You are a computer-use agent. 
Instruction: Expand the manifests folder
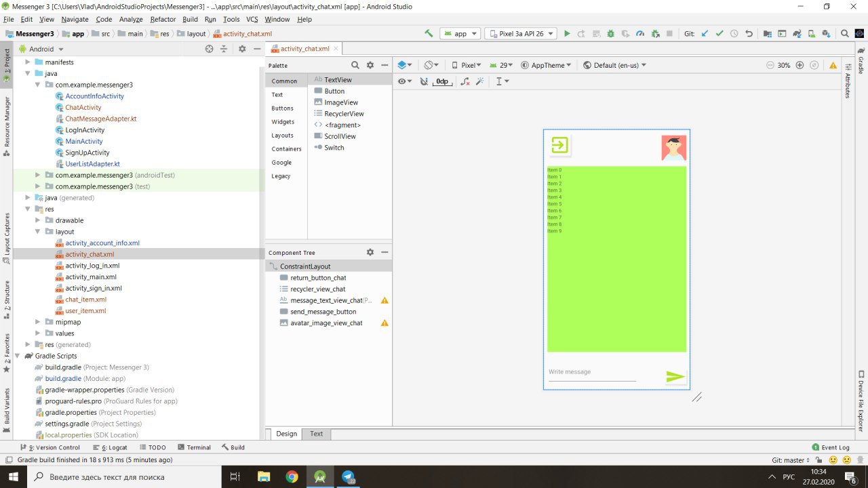click(28, 62)
